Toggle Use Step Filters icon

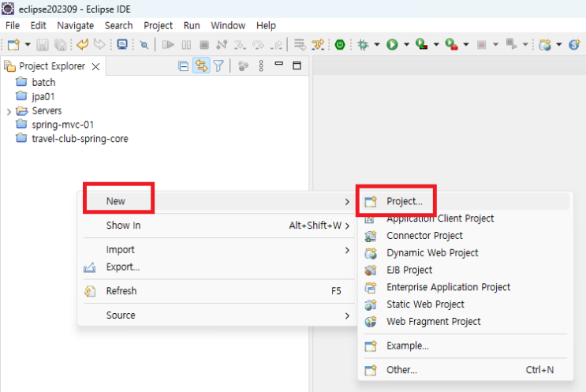(318, 44)
